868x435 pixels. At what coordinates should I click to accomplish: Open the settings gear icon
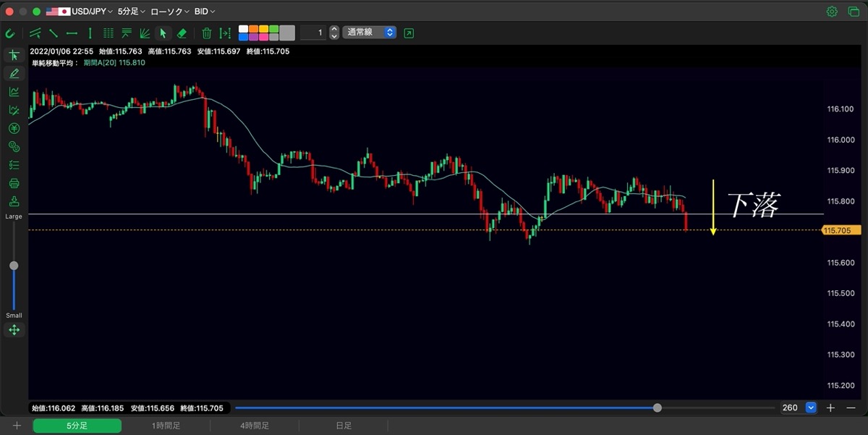coord(832,12)
